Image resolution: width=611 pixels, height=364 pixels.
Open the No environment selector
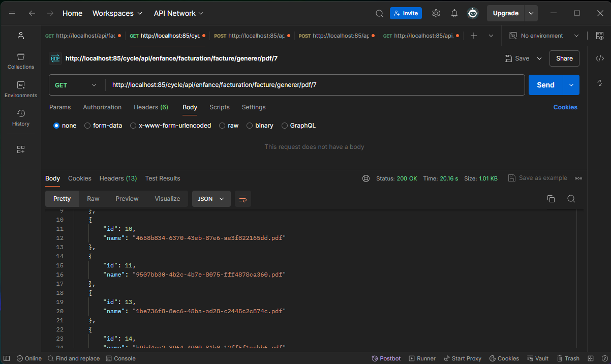[x=544, y=36]
